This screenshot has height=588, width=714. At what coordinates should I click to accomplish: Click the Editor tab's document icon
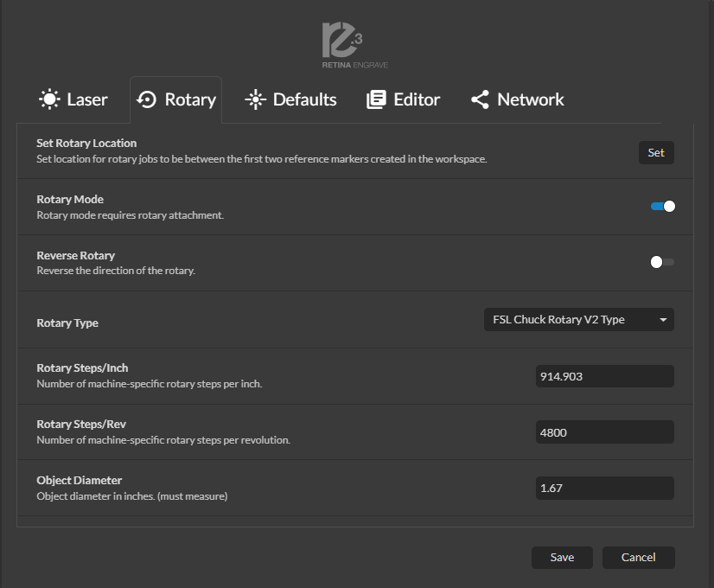pos(376,99)
